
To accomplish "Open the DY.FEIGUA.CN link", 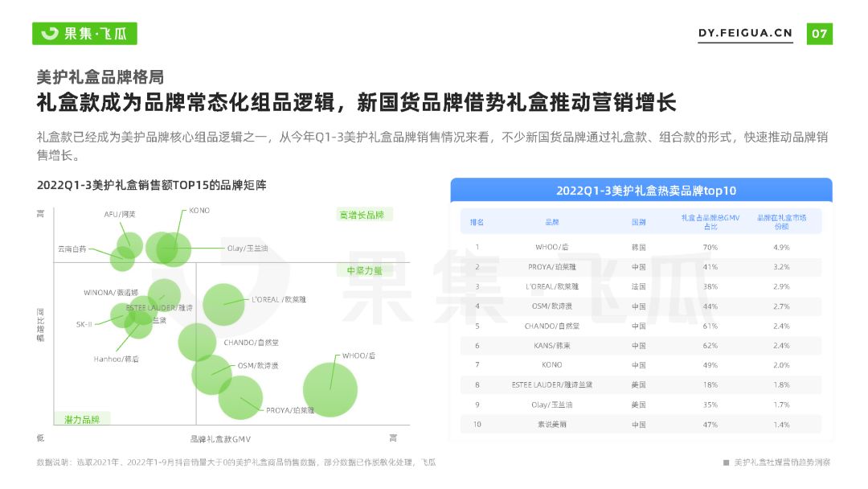I will click(x=744, y=33).
